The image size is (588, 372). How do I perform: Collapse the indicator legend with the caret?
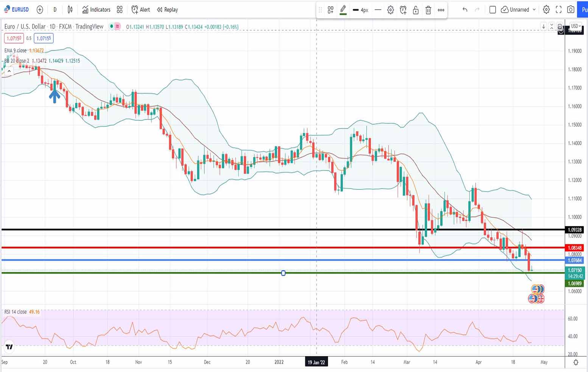pos(9,71)
